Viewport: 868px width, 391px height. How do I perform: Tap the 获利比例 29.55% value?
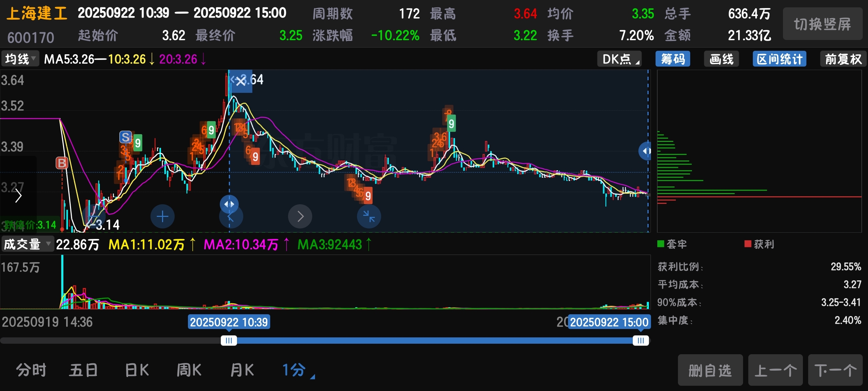[846, 267]
